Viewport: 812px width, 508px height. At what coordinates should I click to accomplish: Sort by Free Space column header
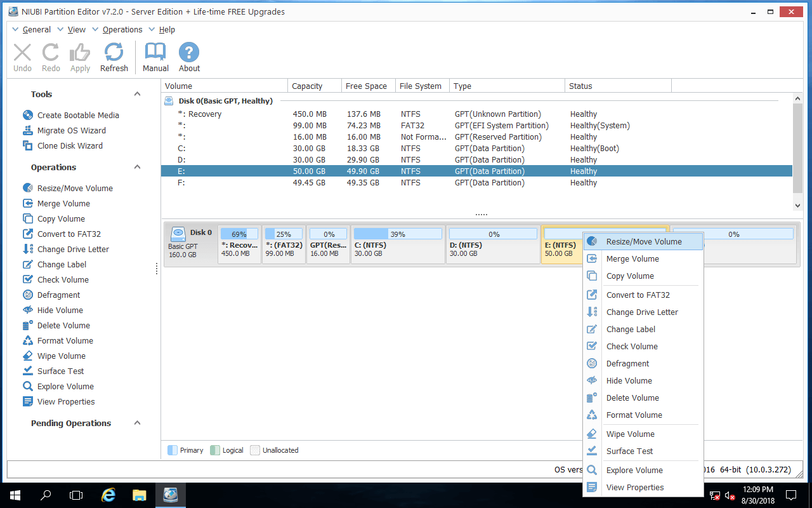coord(367,86)
